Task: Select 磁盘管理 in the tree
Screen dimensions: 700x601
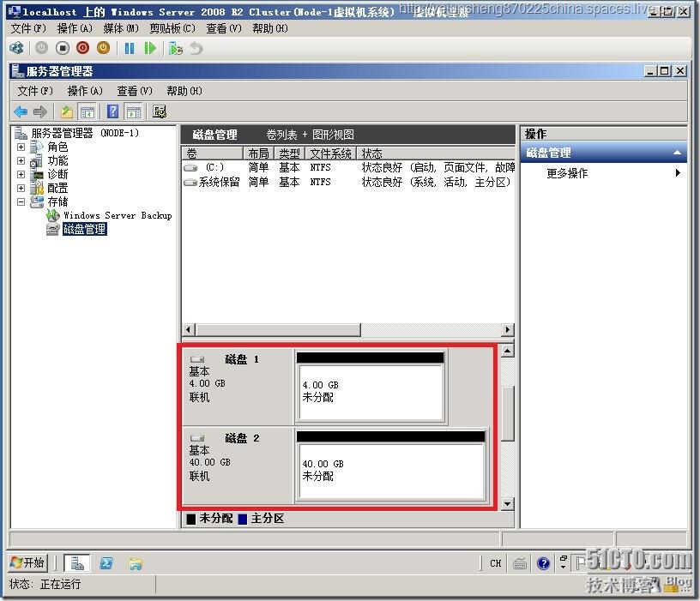Action: tap(84, 229)
